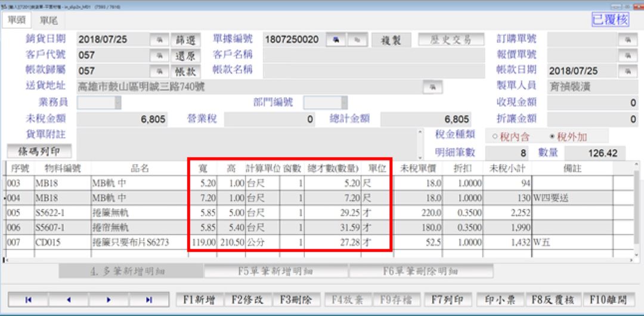This screenshot has width=644, height=316.
Task: Click 4.多筆新增明細 button
Action: coord(131,271)
